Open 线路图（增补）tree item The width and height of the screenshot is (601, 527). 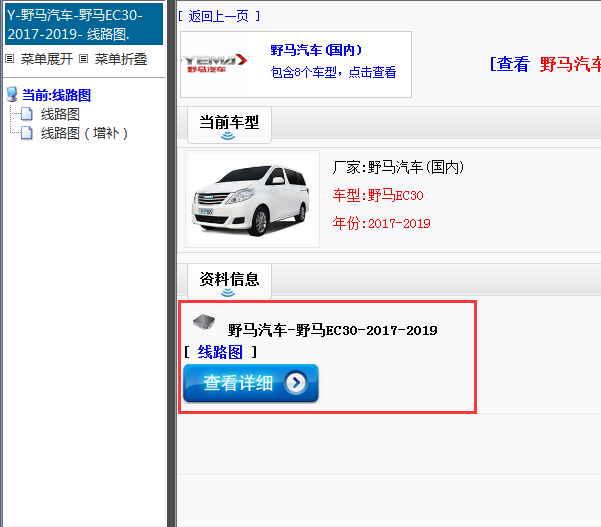(x=84, y=133)
